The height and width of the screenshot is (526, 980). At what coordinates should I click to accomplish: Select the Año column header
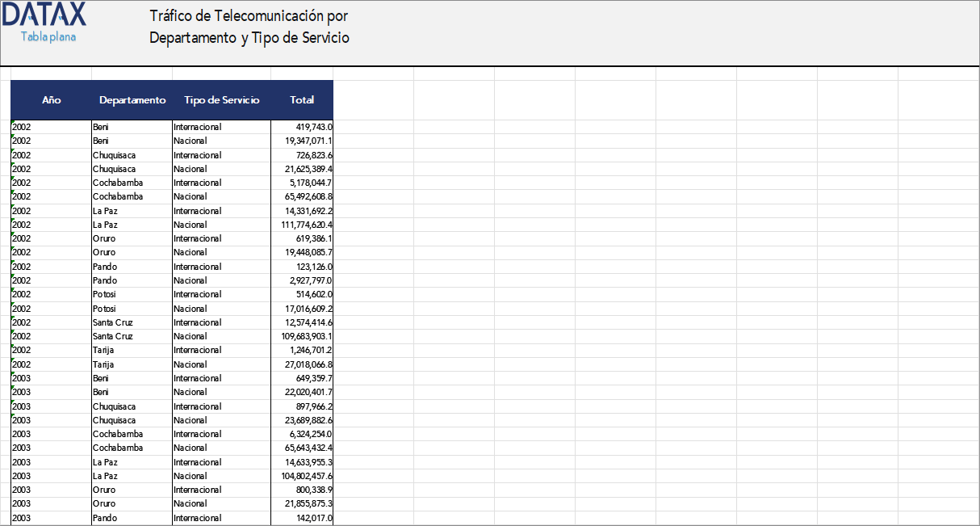tap(52, 100)
